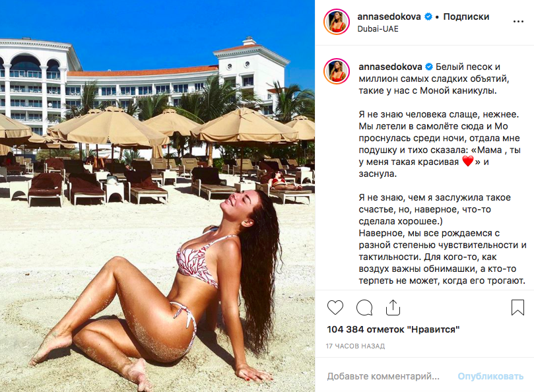Image resolution: width=534 pixels, height=392 pixels.
Task: Click the Подписки following button
Action: tap(466, 16)
